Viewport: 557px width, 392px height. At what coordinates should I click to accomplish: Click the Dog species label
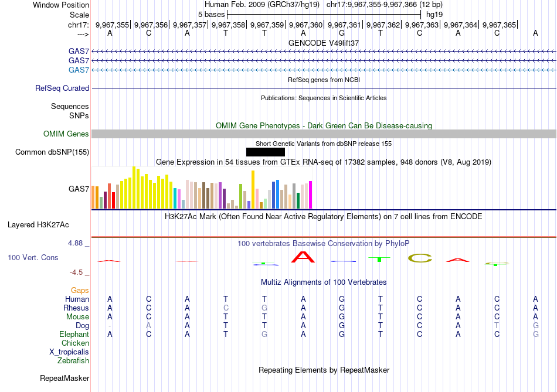82,326
